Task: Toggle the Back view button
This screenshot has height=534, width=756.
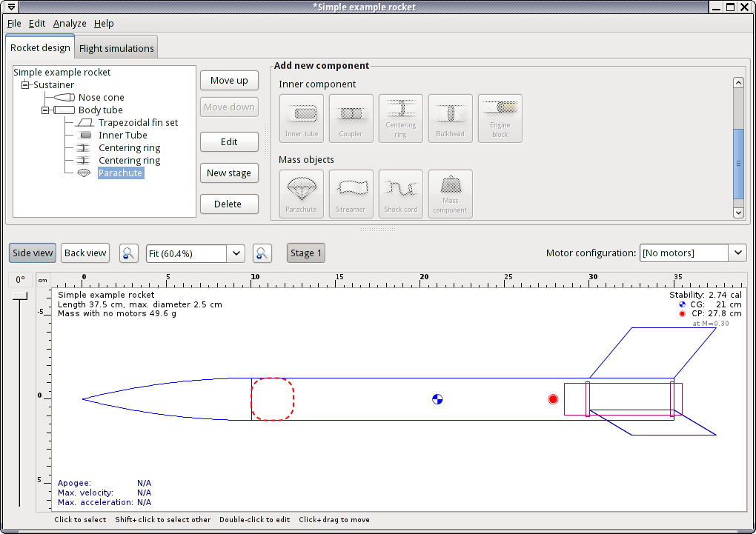Action: 85,253
